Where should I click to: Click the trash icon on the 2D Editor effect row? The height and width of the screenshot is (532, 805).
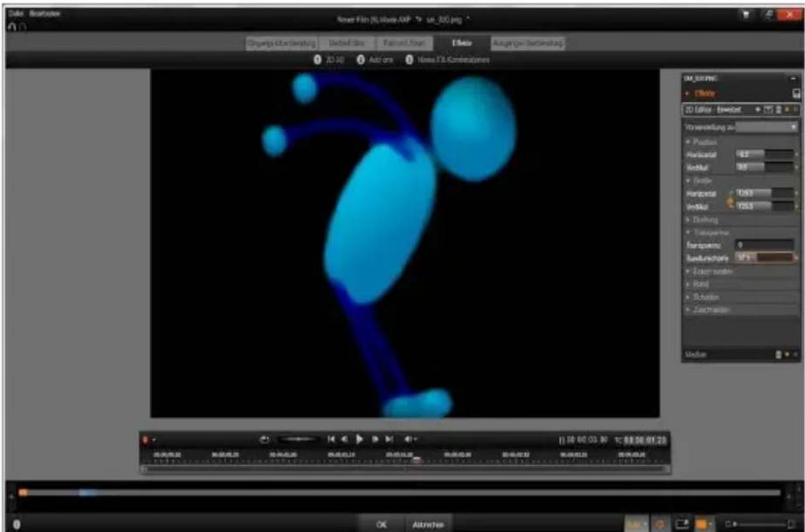click(778, 111)
